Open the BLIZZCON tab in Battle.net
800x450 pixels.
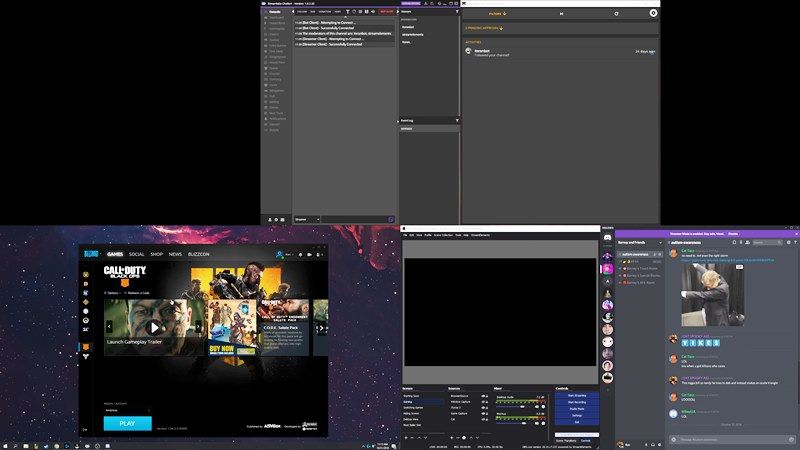(198, 254)
